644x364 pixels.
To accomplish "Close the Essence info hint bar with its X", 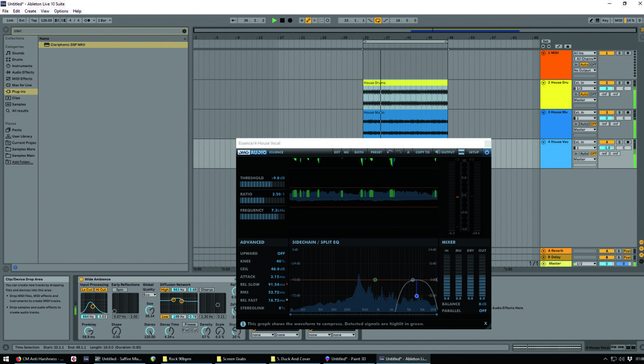I will [x=485, y=323].
